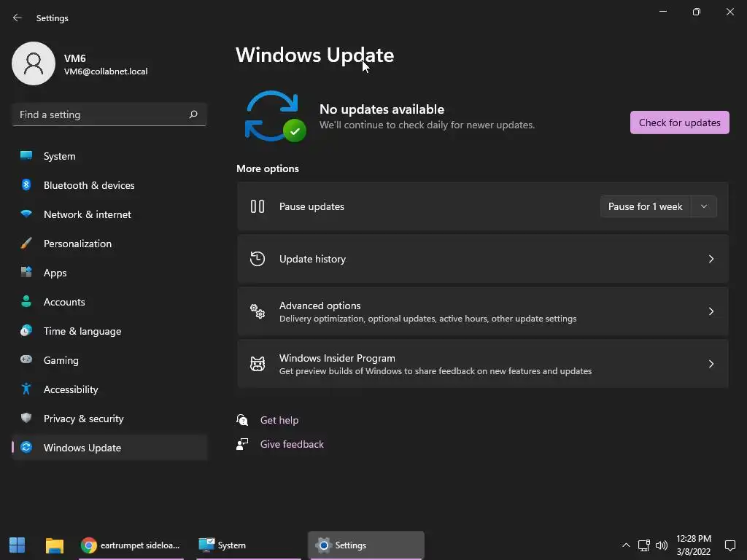This screenshot has height=560, width=747.
Task: Click the System monitor icon in sidebar
Action: click(x=26, y=155)
